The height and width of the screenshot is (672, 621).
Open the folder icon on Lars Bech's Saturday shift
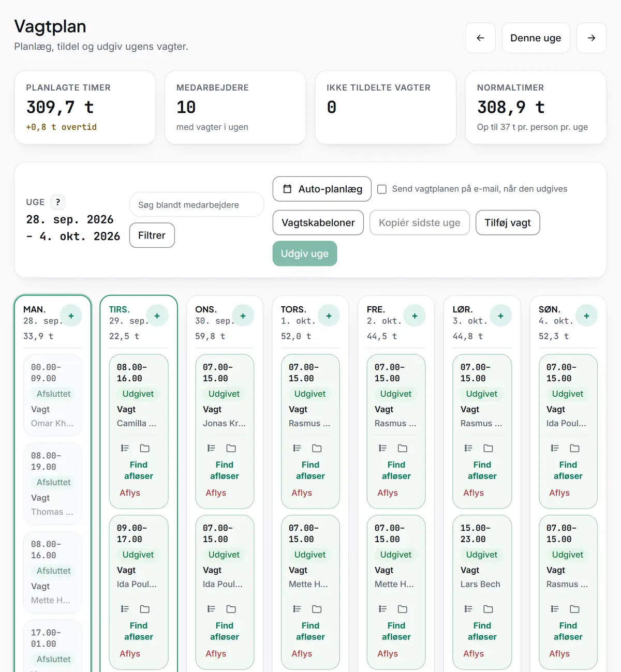[489, 609]
